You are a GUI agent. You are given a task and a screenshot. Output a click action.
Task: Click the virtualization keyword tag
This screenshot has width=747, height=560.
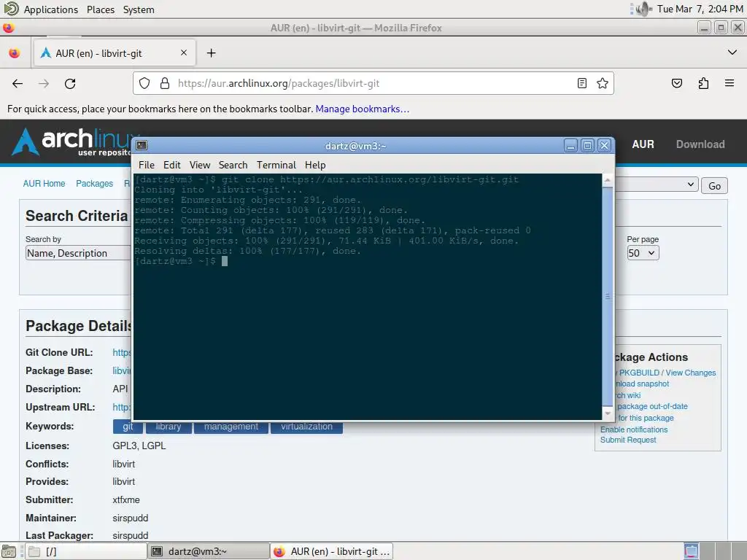pyautogui.click(x=307, y=427)
